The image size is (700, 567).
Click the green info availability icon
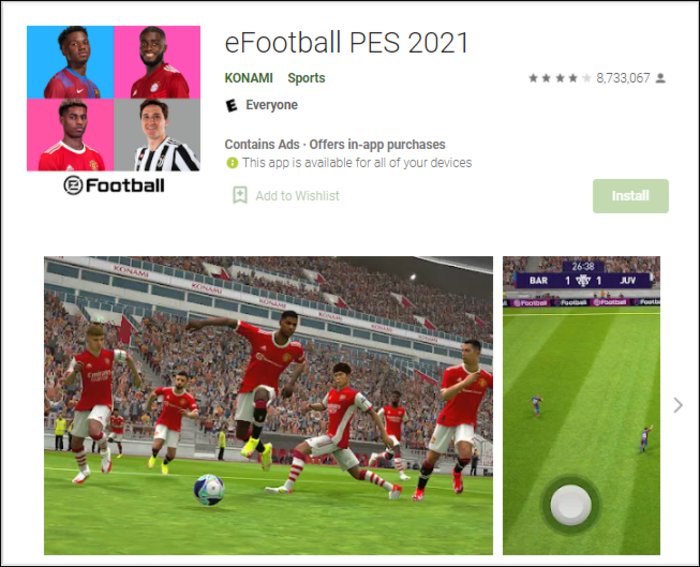tap(232, 163)
